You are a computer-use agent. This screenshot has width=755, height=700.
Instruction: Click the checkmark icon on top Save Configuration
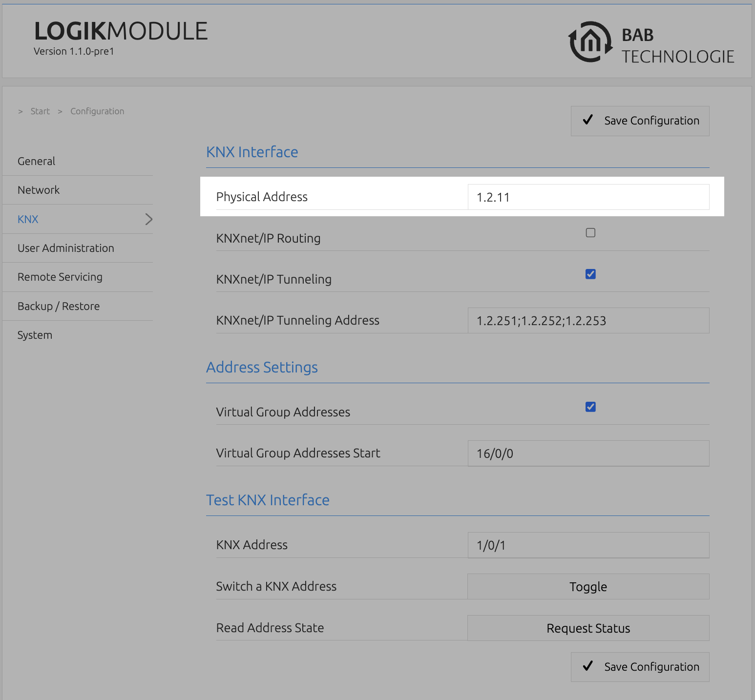pos(588,120)
